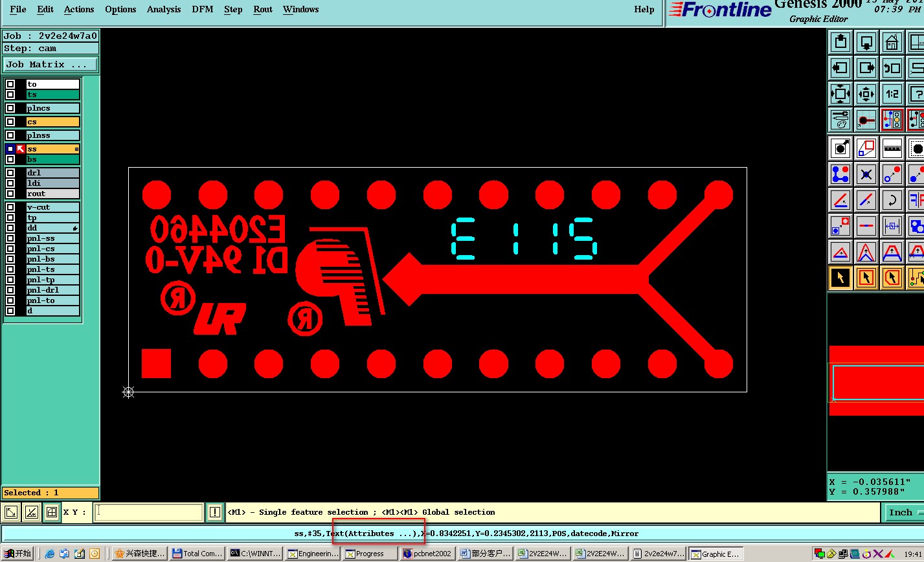This screenshot has height=562, width=924.
Task: Open the File menu
Action: (18, 10)
